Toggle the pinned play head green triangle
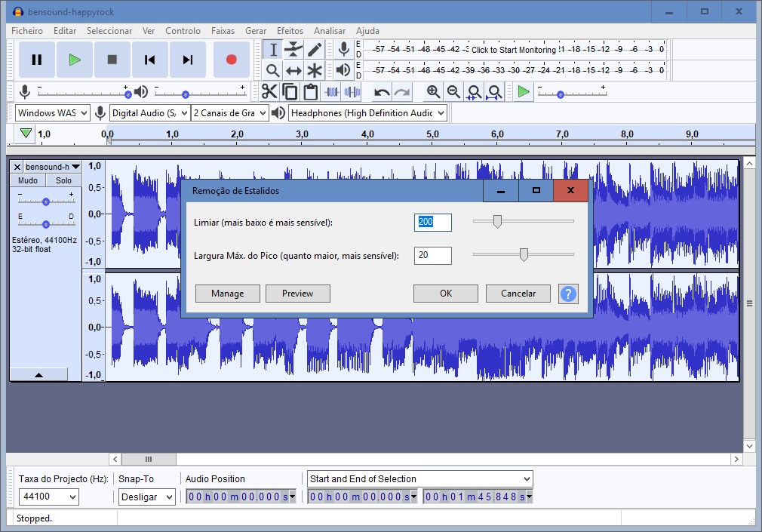Viewport: 762px width, 532px height. pos(26,134)
